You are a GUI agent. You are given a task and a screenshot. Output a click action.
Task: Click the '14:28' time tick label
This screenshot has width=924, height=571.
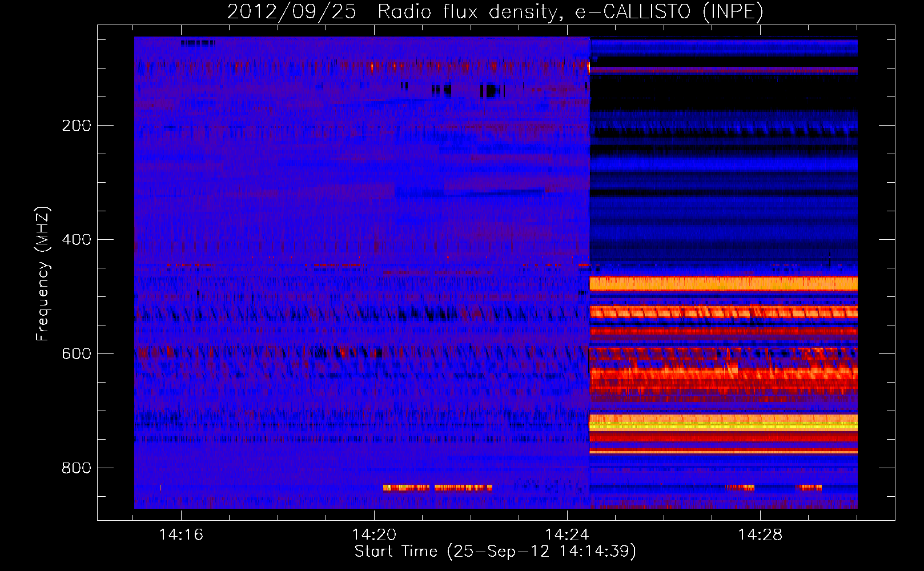point(760,534)
